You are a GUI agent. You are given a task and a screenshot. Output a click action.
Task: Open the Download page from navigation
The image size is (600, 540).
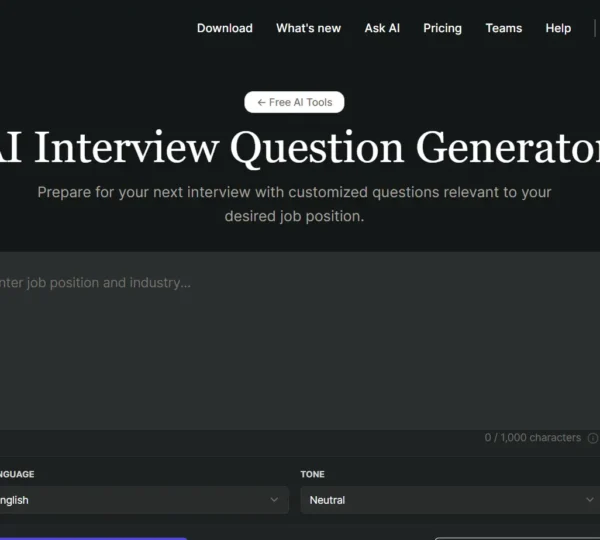[x=225, y=28]
